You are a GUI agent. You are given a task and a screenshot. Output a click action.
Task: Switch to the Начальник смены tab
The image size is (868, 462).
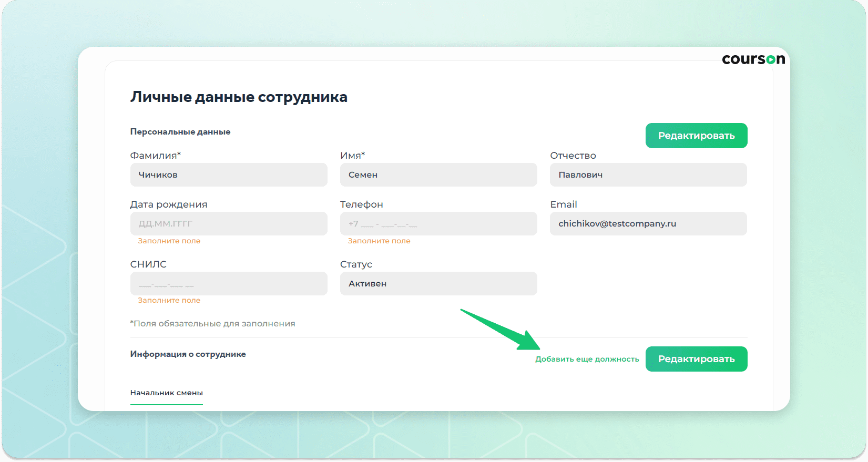[166, 393]
